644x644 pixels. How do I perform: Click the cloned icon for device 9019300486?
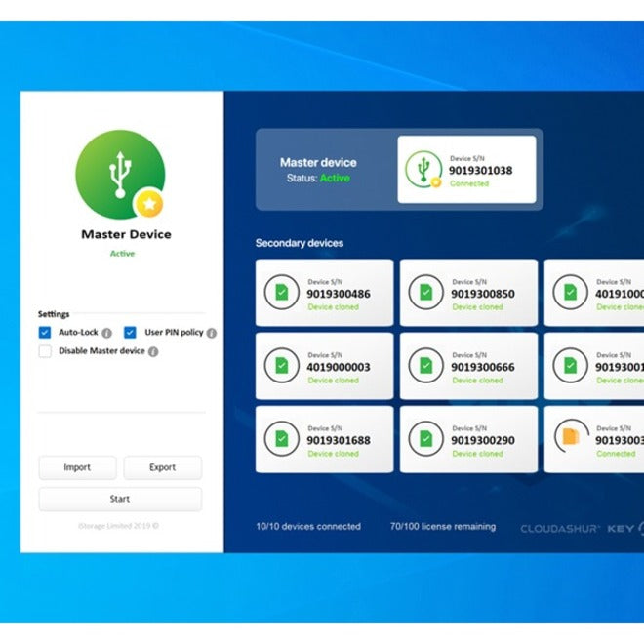click(281, 292)
